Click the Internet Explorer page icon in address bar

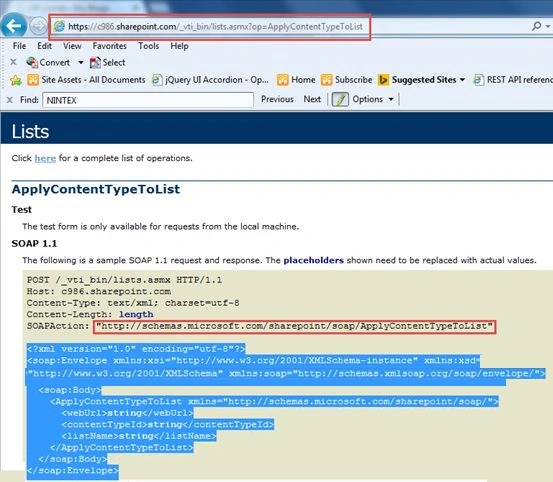coord(59,26)
